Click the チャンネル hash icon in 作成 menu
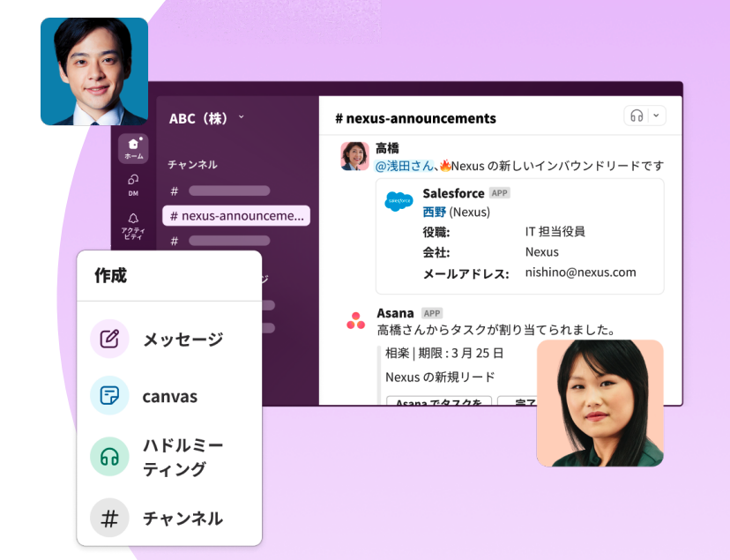Screen dimensions: 730x560 pos(109,519)
